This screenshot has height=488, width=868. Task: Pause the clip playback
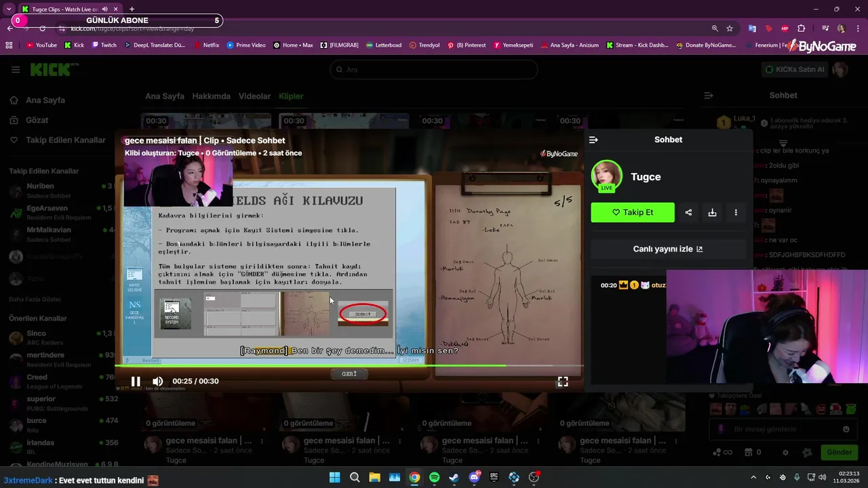click(136, 381)
